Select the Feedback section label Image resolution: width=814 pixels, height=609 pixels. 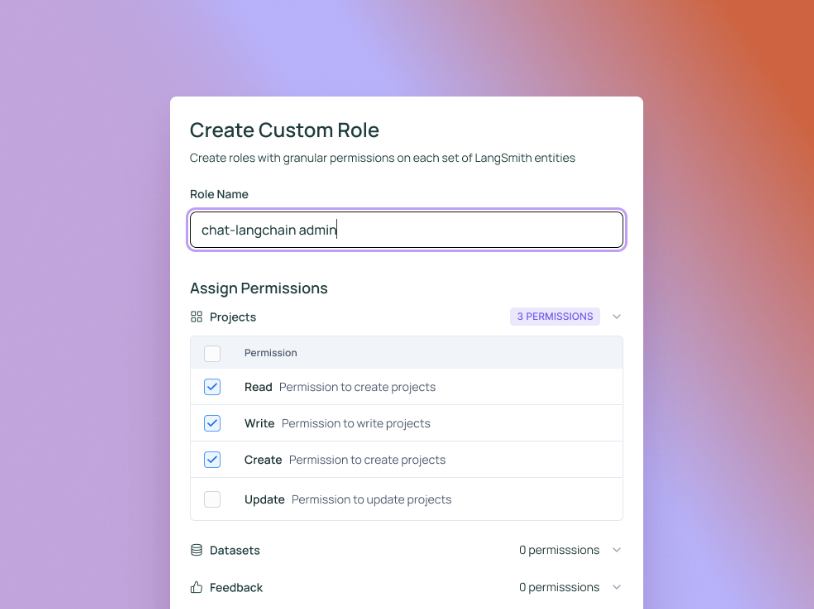point(236,588)
